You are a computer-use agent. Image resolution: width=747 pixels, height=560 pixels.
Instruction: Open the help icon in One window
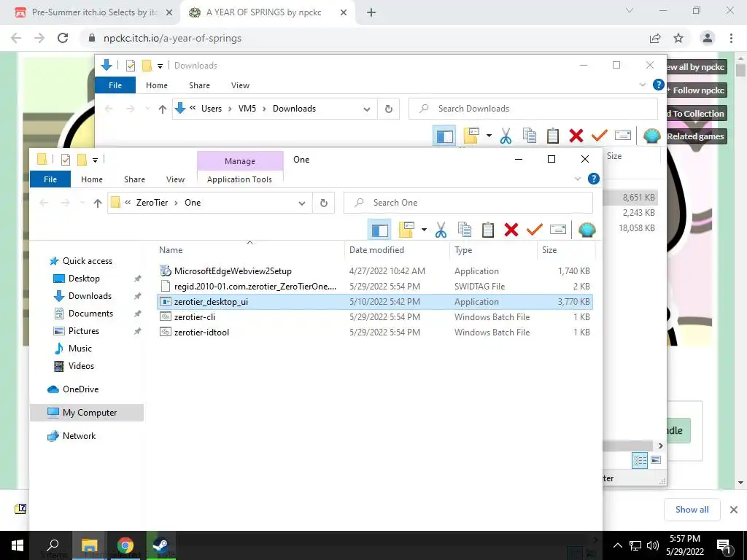[x=594, y=179]
